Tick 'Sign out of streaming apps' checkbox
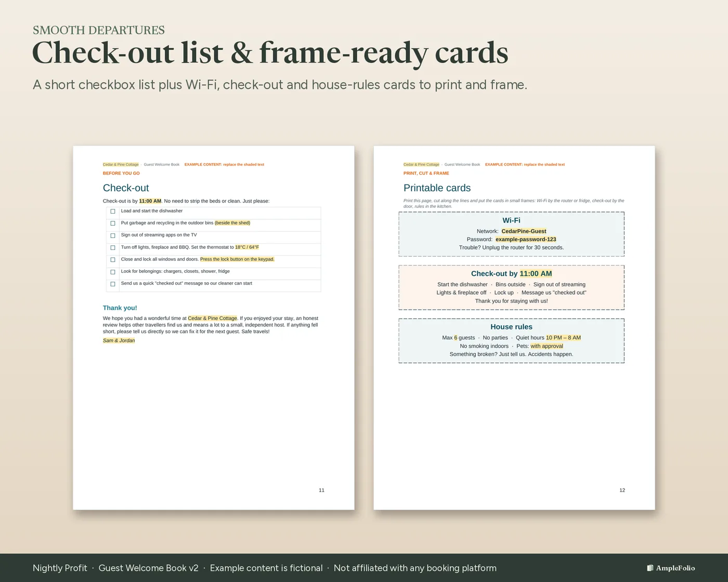Viewport: 728px width, 582px height. (113, 235)
